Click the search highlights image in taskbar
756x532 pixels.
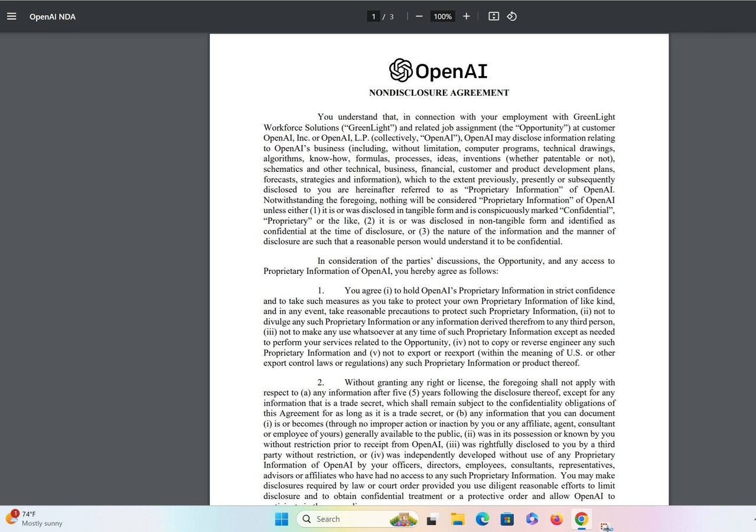click(404, 519)
